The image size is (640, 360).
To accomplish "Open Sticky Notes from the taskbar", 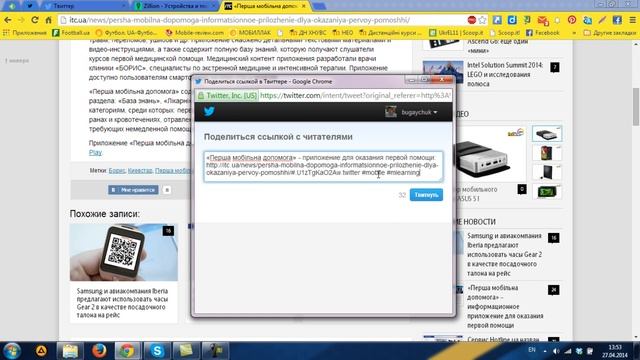I will [186, 351].
